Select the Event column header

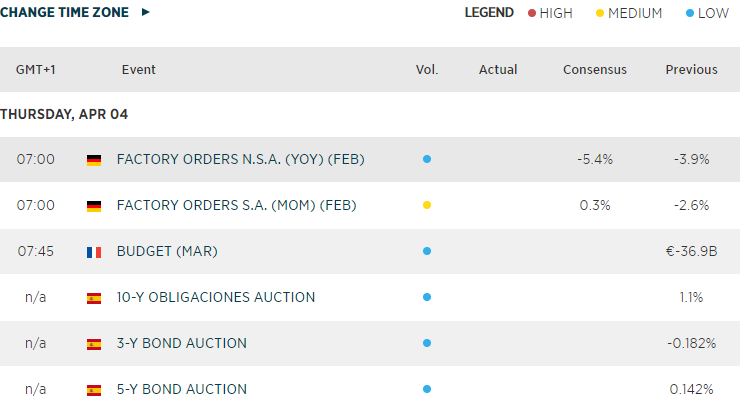138,70
